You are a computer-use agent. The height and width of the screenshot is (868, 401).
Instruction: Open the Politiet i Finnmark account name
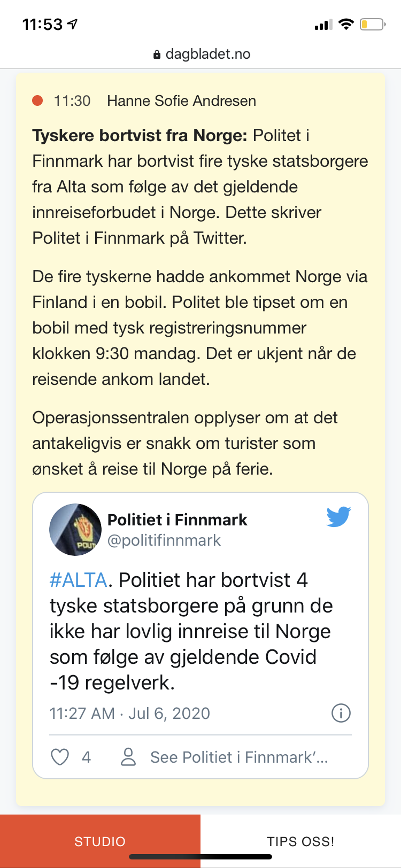[x=177, y=520]
